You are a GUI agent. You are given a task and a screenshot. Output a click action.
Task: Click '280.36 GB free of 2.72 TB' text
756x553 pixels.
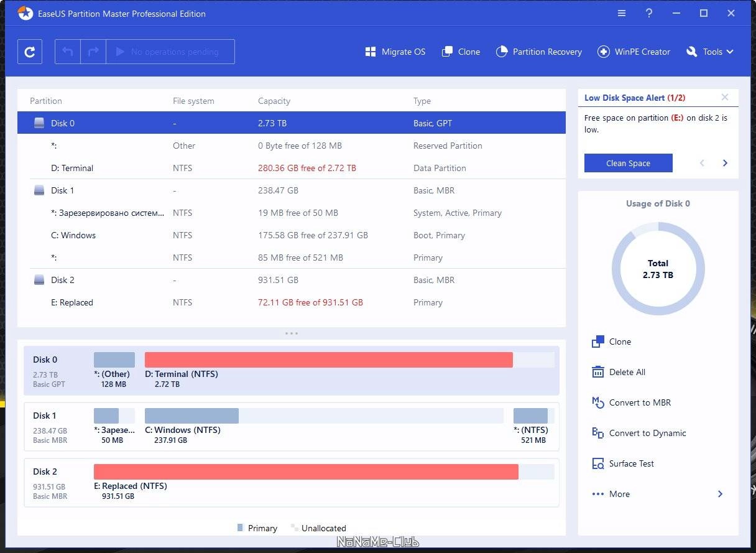pyautogui.click(x=307, y=168)
